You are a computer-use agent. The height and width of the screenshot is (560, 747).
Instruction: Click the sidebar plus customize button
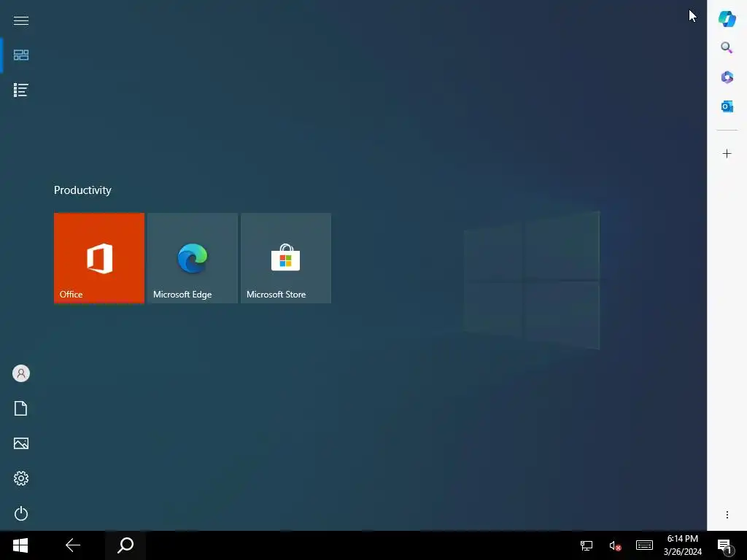727,154
